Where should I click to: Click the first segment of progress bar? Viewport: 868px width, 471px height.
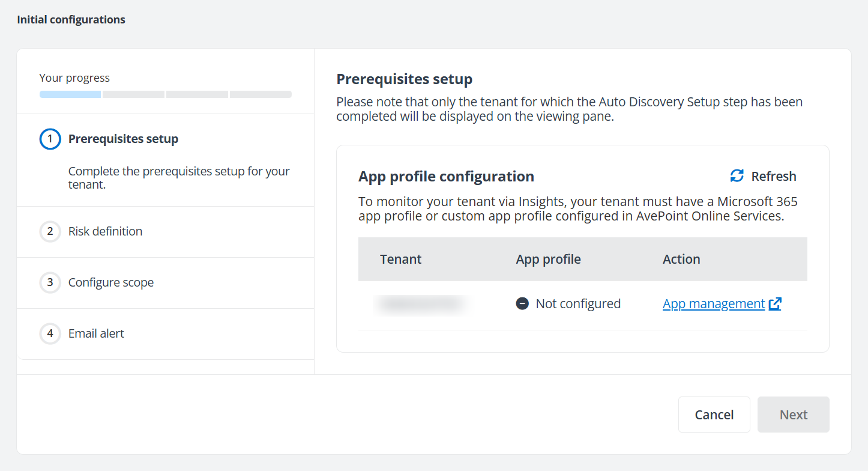(x=70, y=94)
